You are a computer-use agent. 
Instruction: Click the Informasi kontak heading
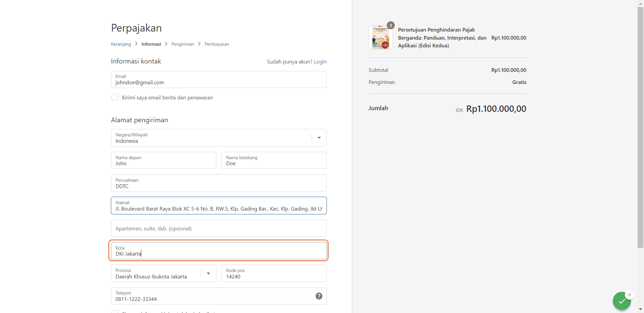pos(136,61)
